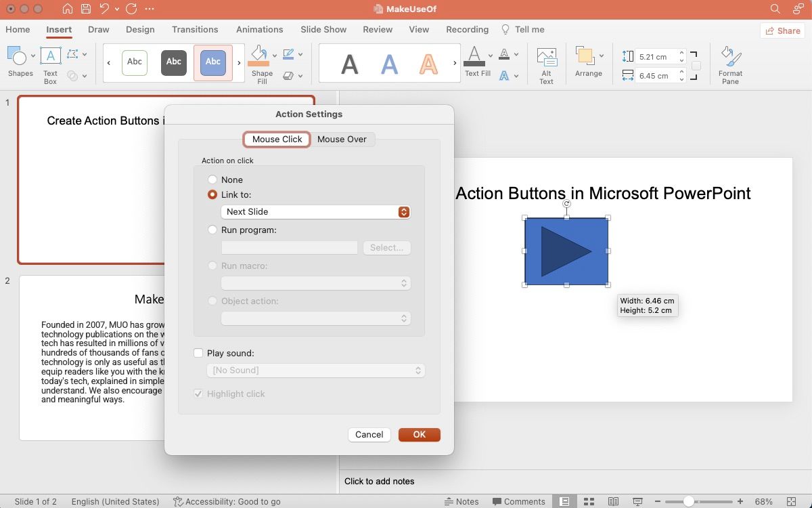
Task: Switch to Slide Sorter view
Action: click(x=589, y=501)
